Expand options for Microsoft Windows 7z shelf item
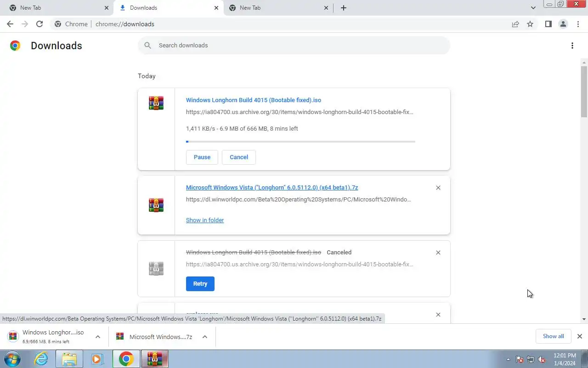The height and width of the screenshot is (368, 588). [205, 337]
